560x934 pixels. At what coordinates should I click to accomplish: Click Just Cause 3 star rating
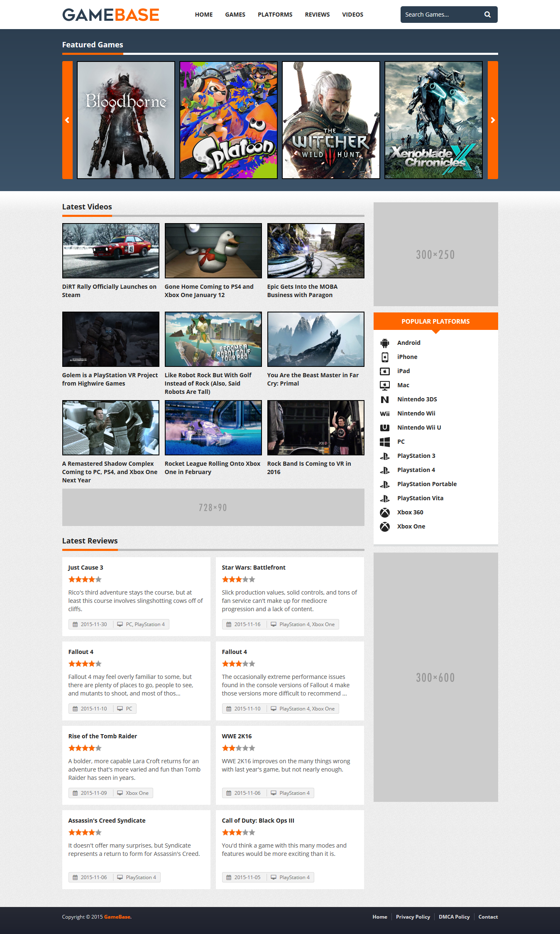[85, 579]
